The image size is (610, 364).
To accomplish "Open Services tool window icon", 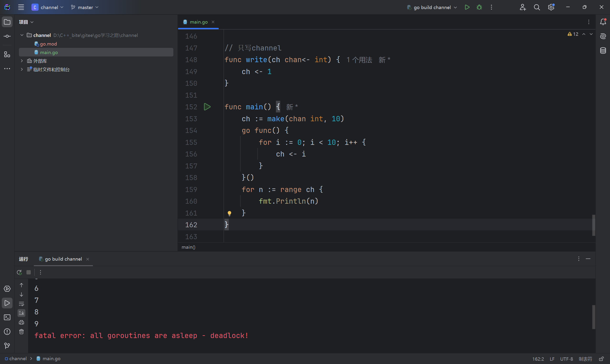I will (x=7, y=289).
